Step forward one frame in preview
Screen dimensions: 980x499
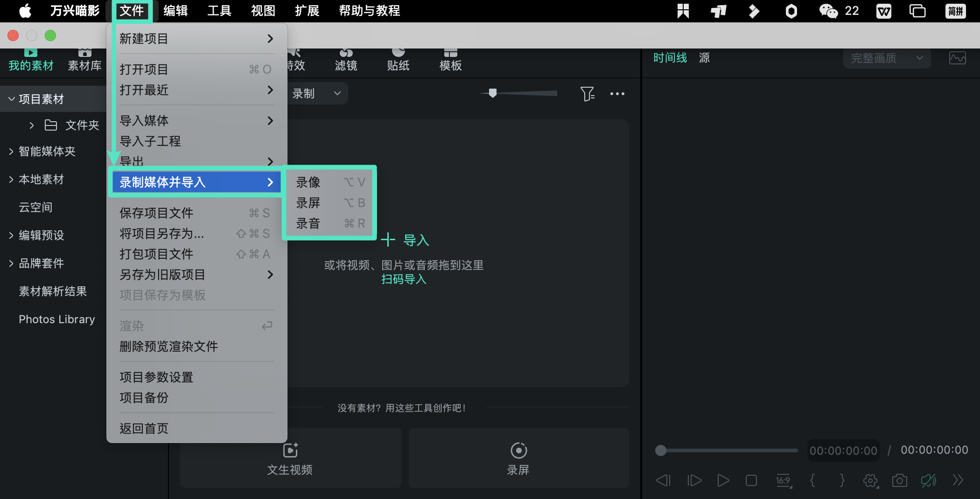[694, 480]
